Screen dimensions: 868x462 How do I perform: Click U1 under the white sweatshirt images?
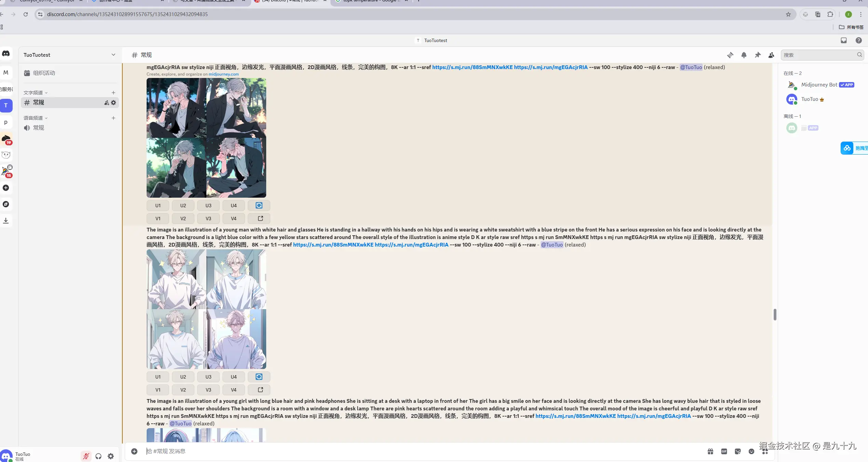coord(158,377)
